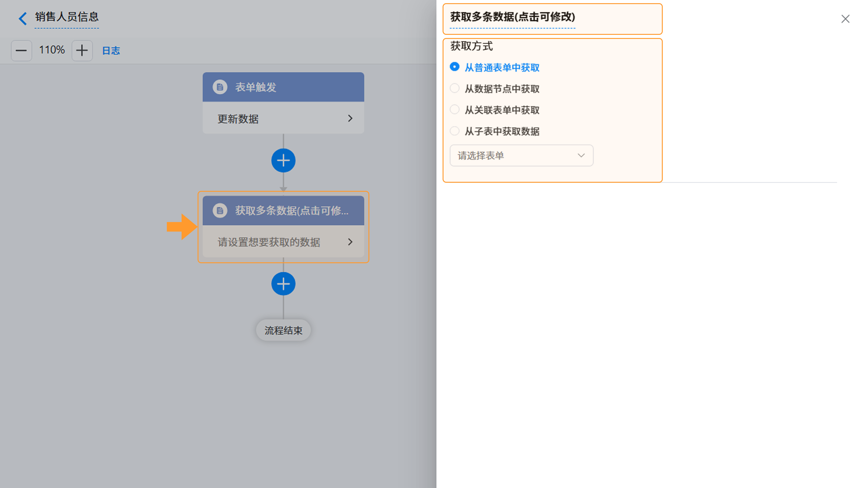Add a node below 表单触发
This screenshot has width=868, height=488.
click(x=283, y=160)
